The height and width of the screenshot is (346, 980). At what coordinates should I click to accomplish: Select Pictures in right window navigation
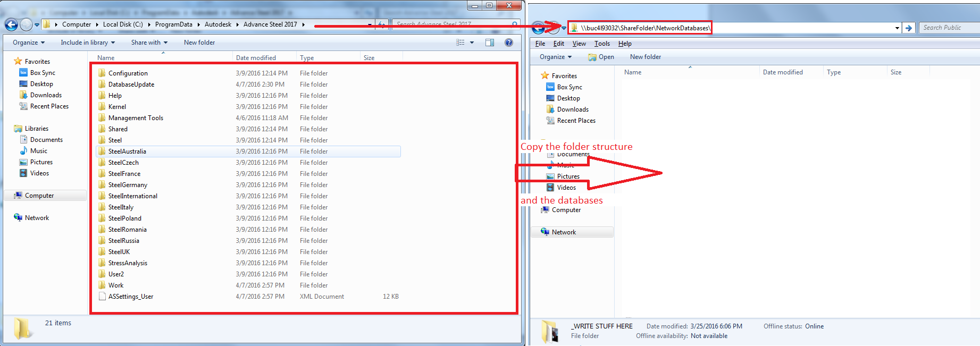point(568,176)
